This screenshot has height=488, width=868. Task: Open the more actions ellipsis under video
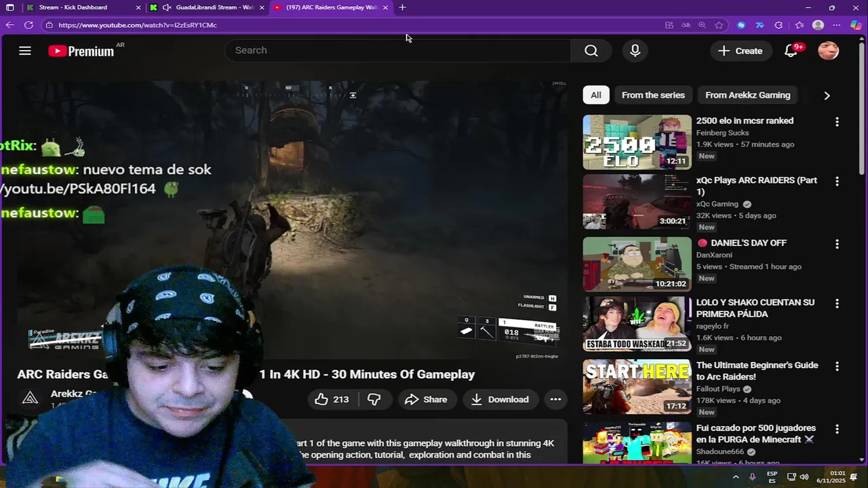coord(555,400)
